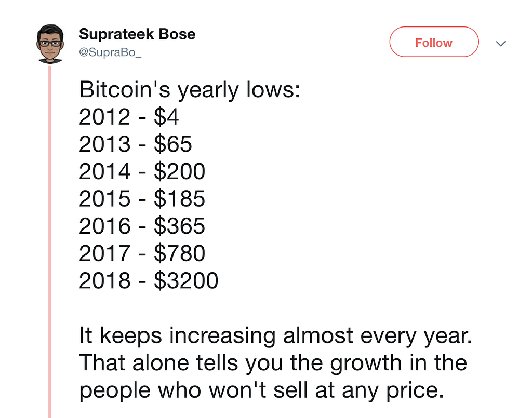The height and width of the screenshot is (418, 532).
Task: Select the "2012 - $4" line
Action: tap(129, 117)
